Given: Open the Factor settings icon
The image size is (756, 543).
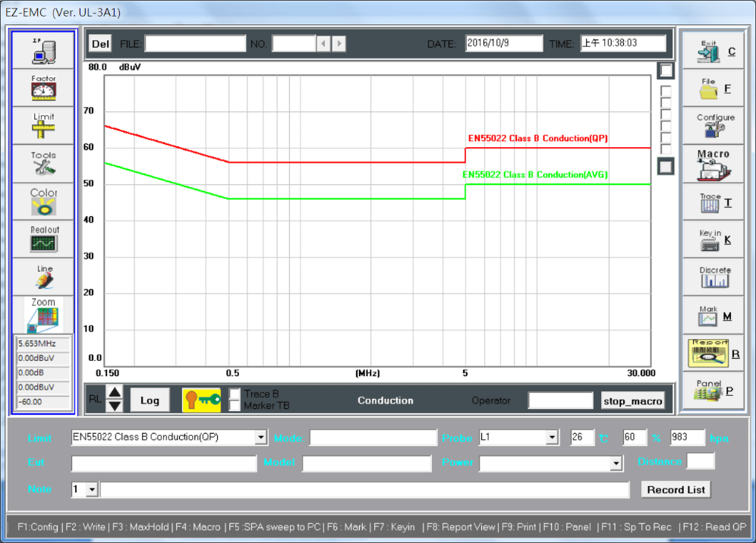Looking at the screenshot, I should coord(43,87).
